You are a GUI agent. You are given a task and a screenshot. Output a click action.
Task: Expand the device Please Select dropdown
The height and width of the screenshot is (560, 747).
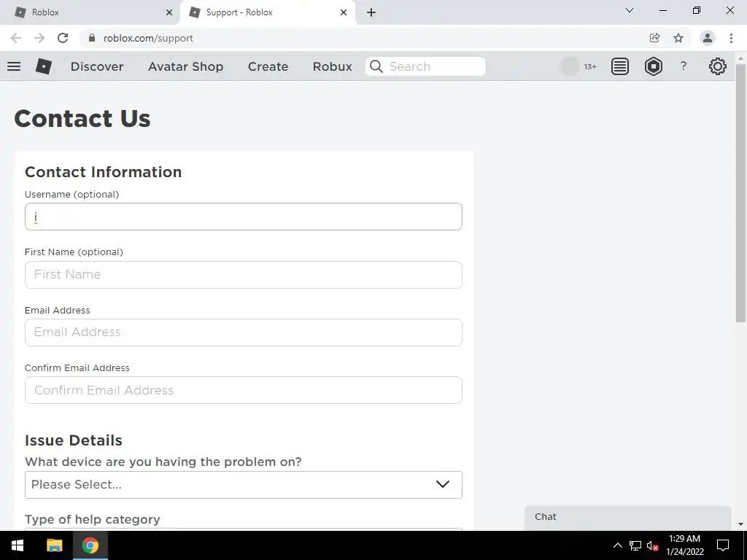pyautogui.click(x=244, y=485)
